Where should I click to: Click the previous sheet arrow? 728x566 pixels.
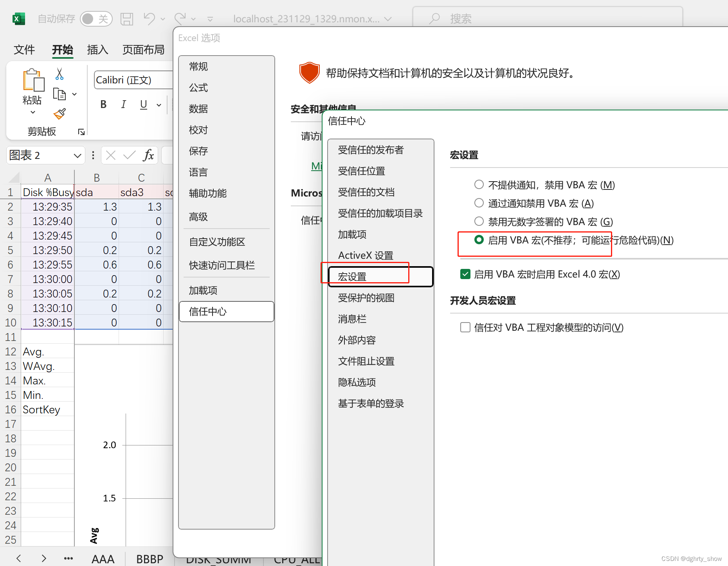(18, 558)
